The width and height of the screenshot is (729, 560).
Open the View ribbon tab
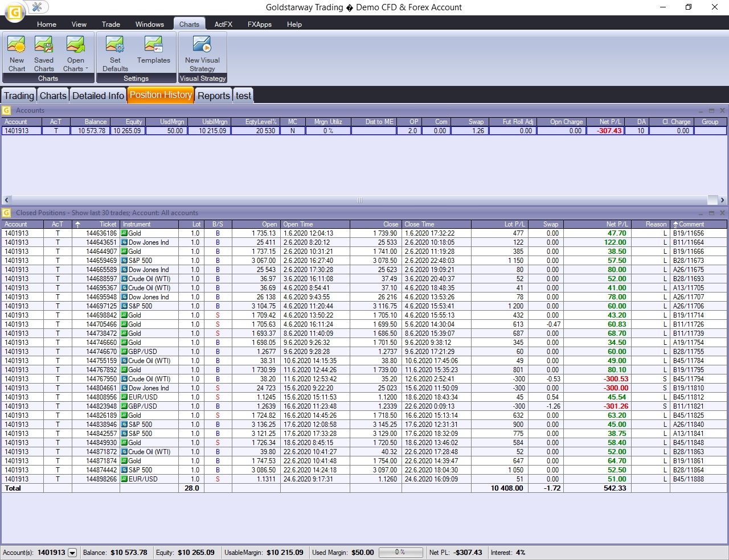[x=79, y=24]
